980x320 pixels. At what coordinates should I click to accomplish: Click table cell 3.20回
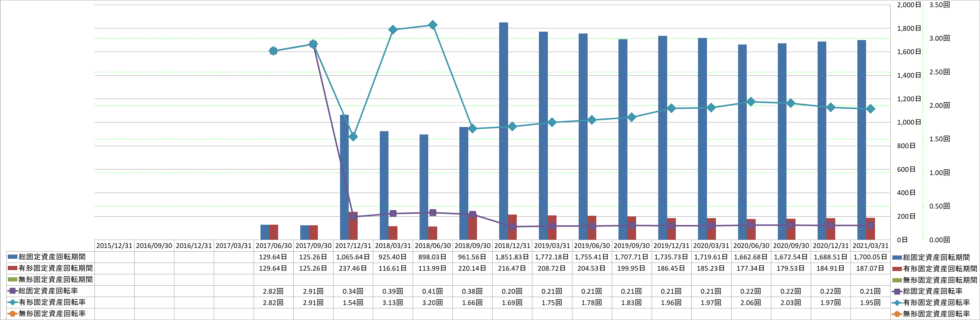click(x=432, y=302)
